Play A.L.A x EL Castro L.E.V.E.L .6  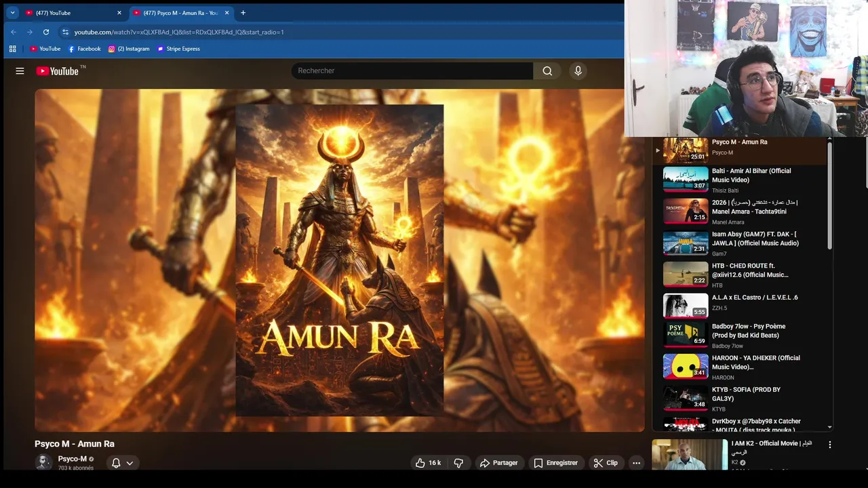(741, 306)
